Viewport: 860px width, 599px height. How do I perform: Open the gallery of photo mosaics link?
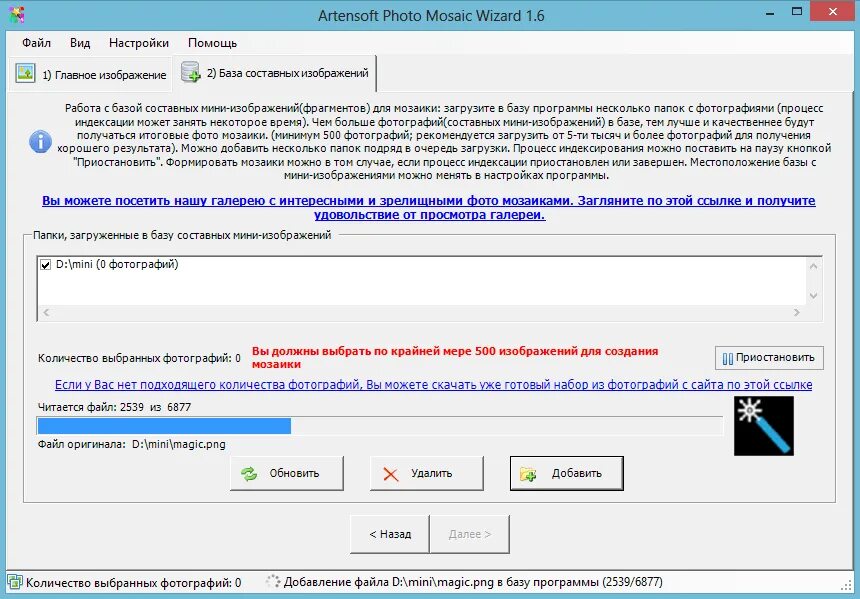429,208
